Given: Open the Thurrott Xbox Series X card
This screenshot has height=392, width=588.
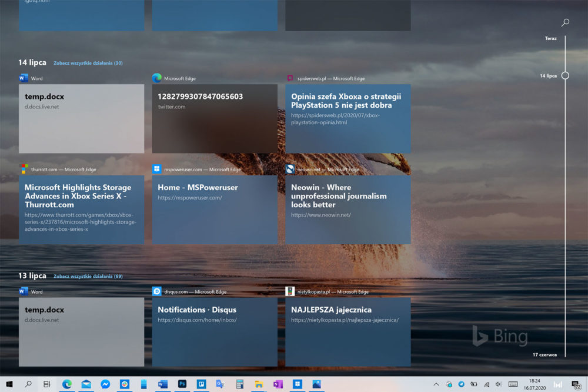Looking at the screenshot, I should [81, 210].
